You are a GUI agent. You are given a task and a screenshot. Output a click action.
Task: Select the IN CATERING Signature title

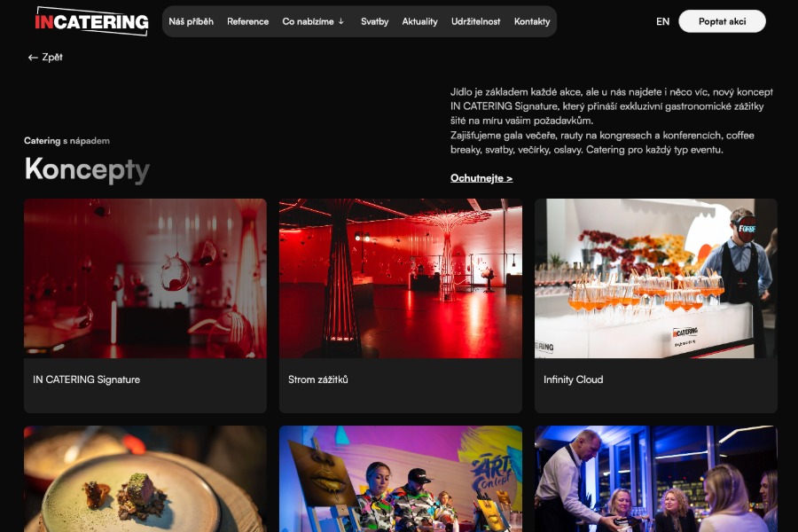tap(87, 379)
